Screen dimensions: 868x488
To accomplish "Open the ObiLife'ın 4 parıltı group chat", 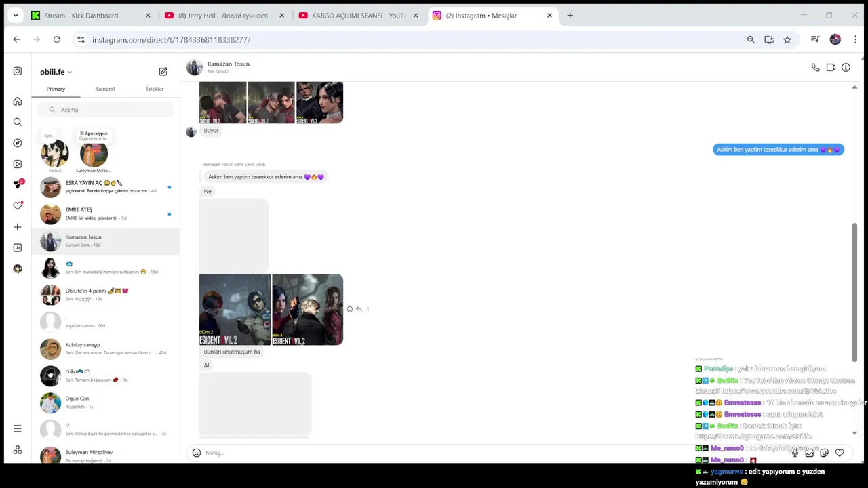I will pyautogui.click(x=106, y=295).
